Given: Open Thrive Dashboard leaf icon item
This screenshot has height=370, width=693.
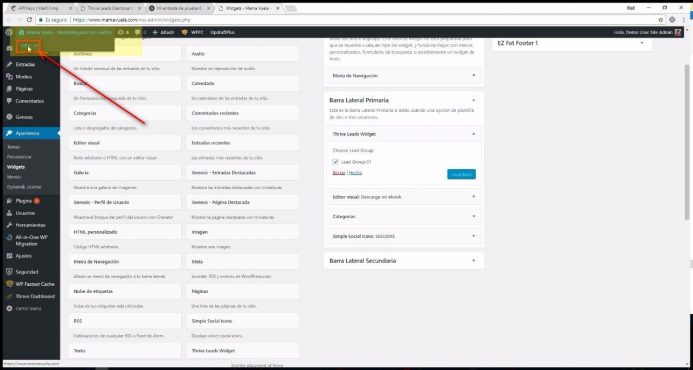Looking at the screenshot, I should 9,296.
